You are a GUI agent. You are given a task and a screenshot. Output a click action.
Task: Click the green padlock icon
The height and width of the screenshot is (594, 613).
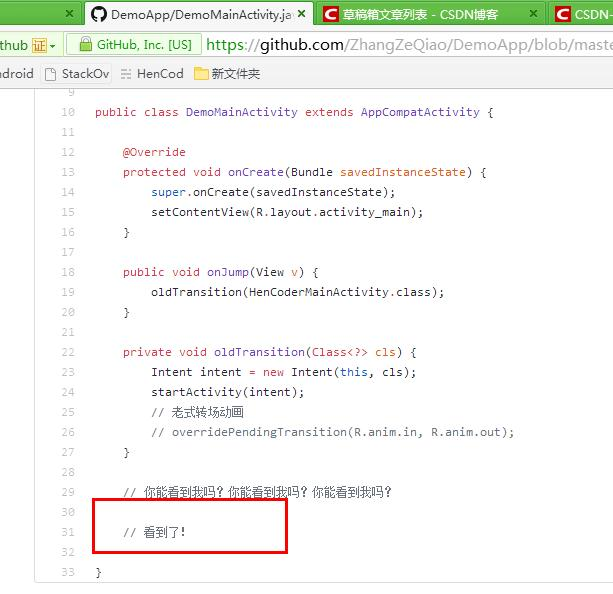click(x=85, y=44)
